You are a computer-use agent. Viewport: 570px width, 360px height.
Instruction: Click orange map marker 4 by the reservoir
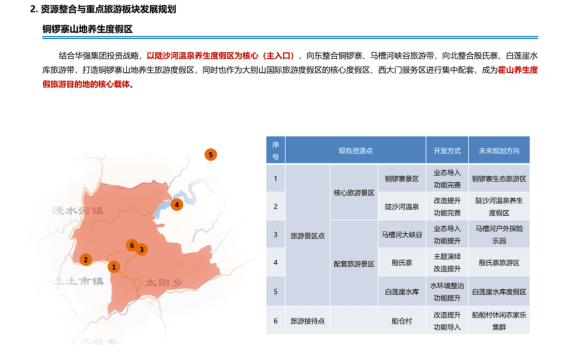tap(177, 205)
